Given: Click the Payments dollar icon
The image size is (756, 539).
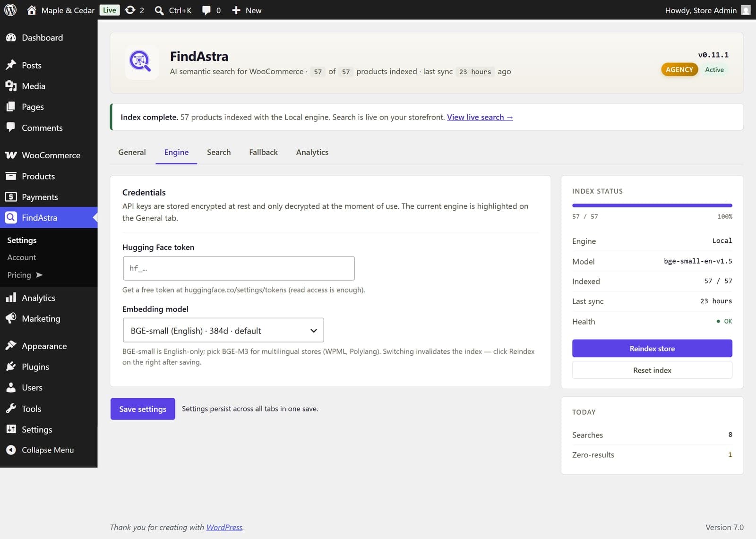Looking at the screenshot, I should 11,197.
